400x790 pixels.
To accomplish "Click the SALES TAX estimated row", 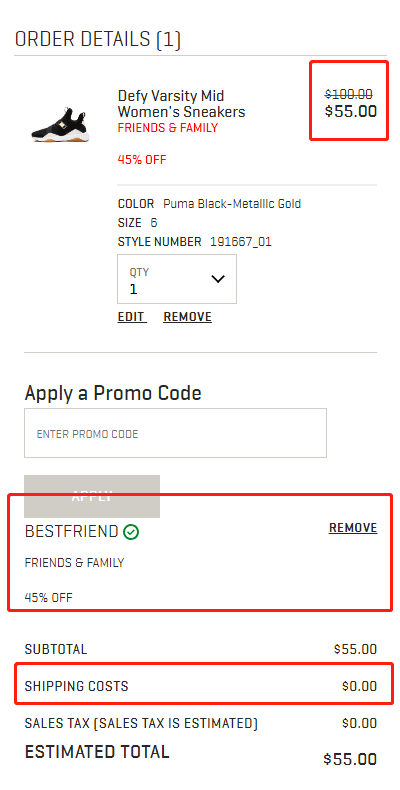I will pyautogui.click(x=201, y=724).
